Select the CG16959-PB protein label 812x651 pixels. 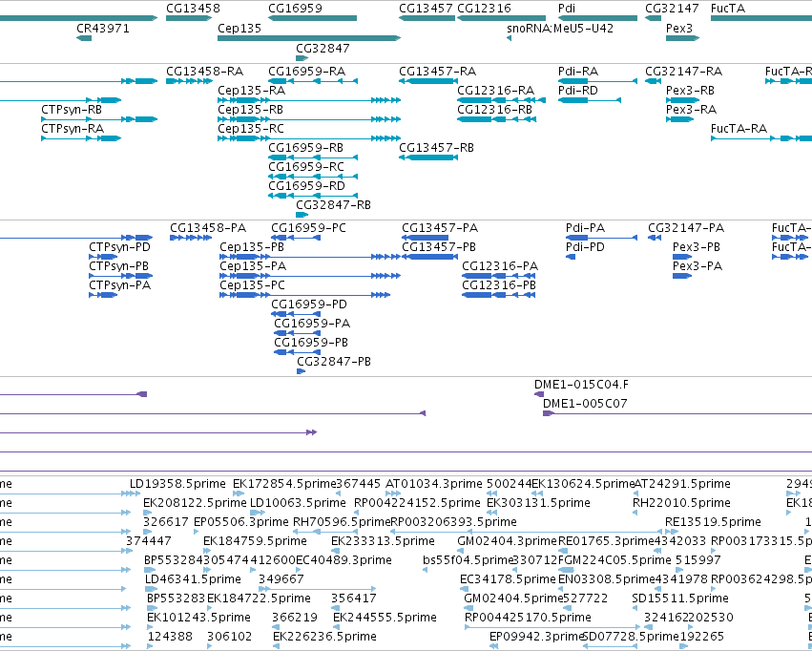click(311, 343)
